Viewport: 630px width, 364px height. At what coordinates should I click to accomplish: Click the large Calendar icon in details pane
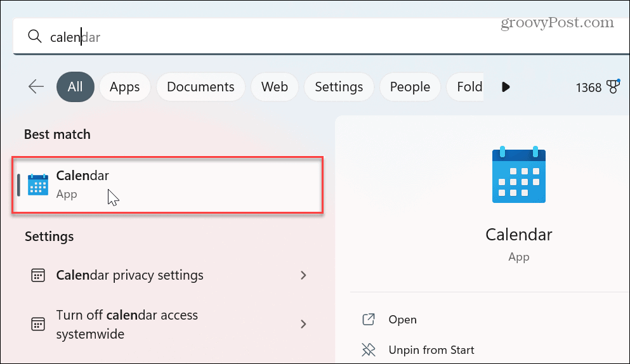(519, 175)
